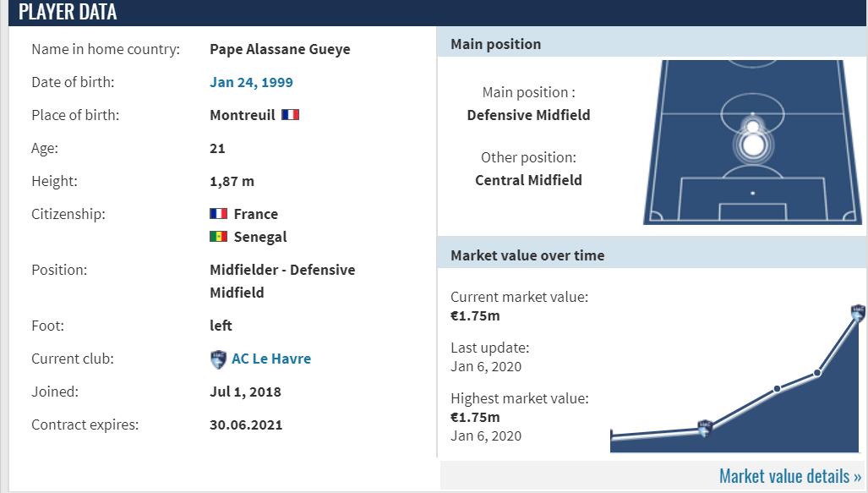The image size is (868, 493).
Task: Click the PLAYER DATA header bar
Action: [434, 13]
